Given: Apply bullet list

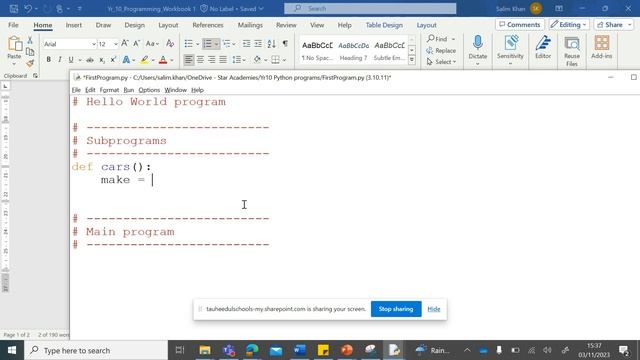Looking at the screenshot, I should 189,44.
